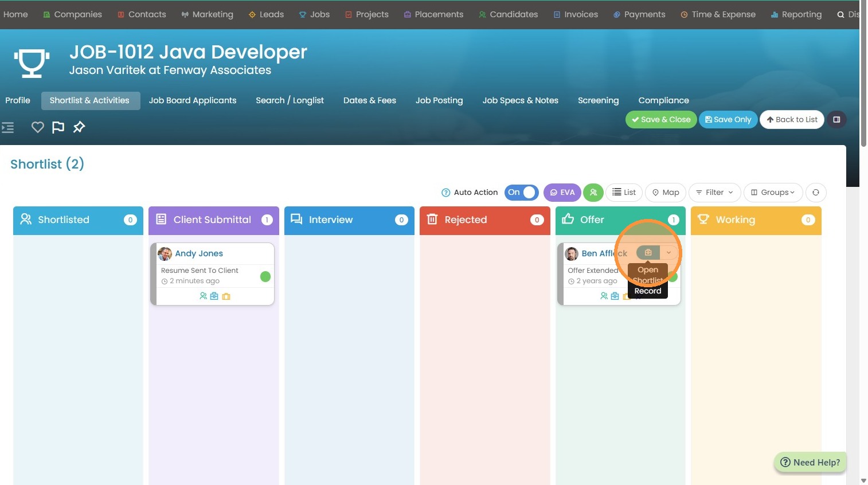Open the Compliance tab
This screenshot has width=868, height=485.
click(664, 100)
